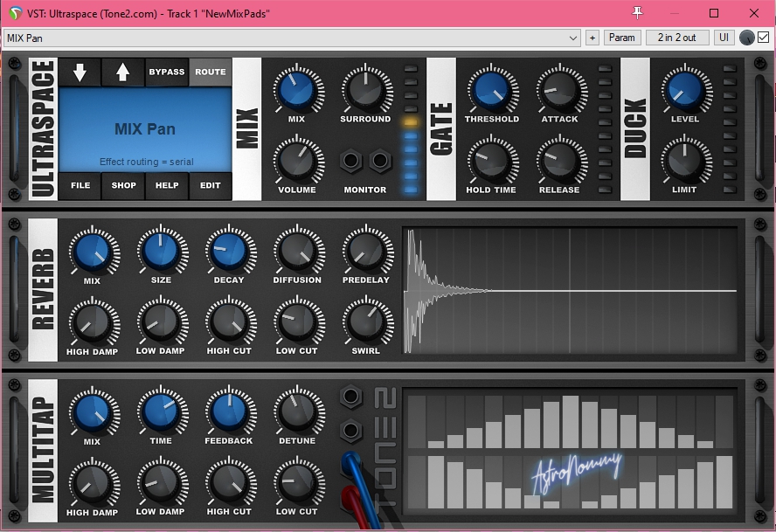Click the VOLUME knob
776x532 pixels.
(296, 162)
